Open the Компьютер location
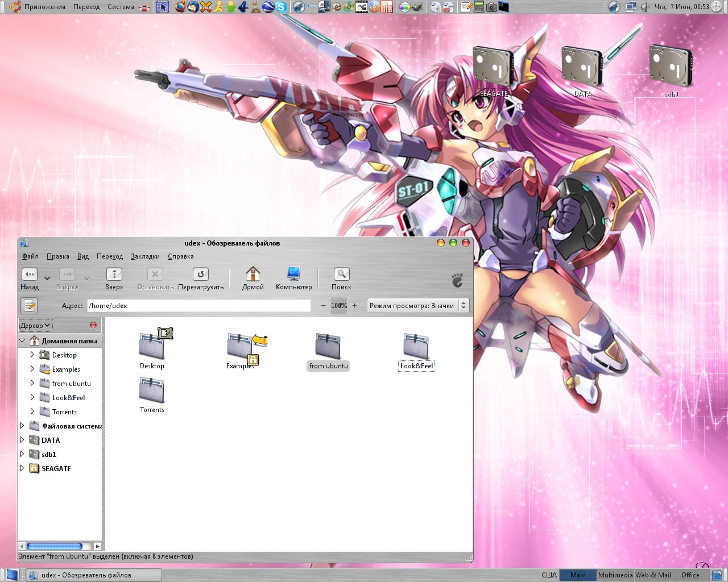The height and width of the screenshot is (582, 728). point(294,278)
